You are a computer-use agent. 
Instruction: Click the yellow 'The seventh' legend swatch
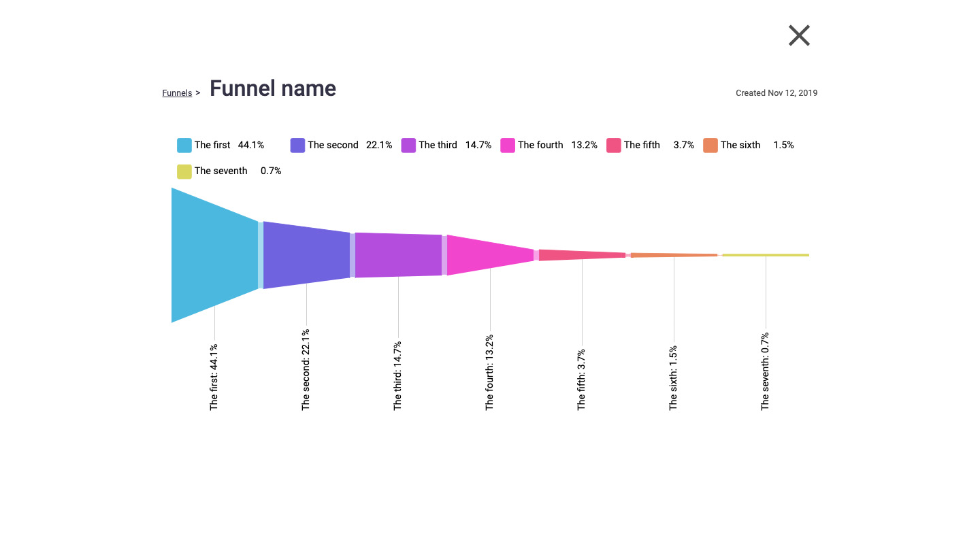(184, 171)
